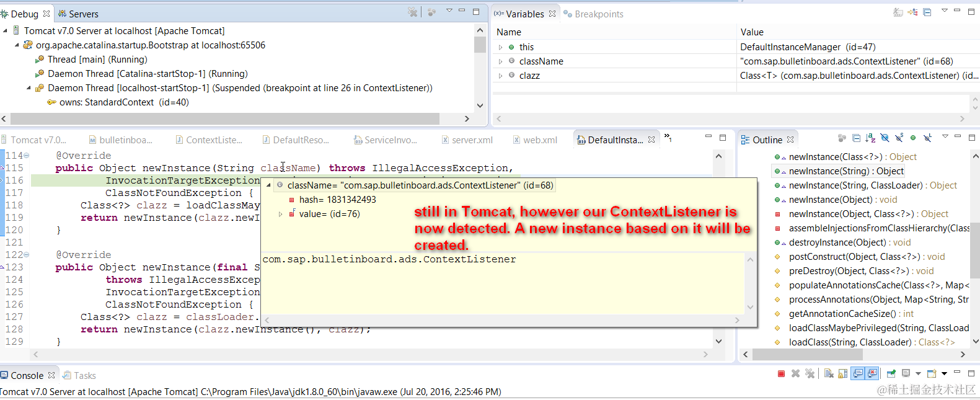This screenshot has width=980, height=400.
Task: Click the Outline focus on active task icon
Action: pos(842,138)
